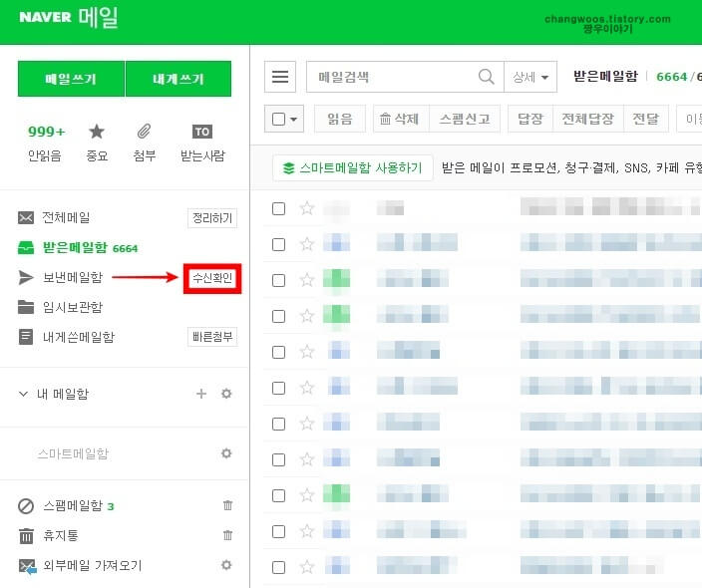This screenshot has width=702, height=588.
Task: Open select-all dropdown arrow in toolbar
Action: coord(294,120)
